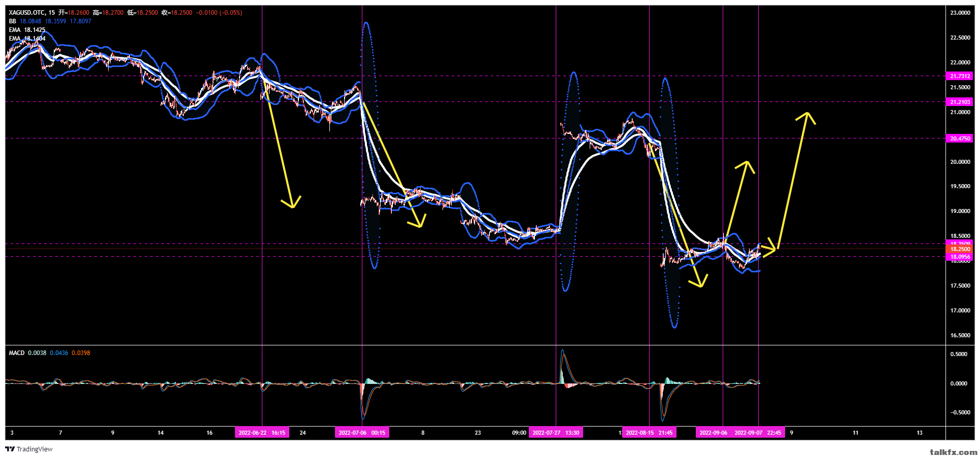Select the EMA 18.1425 legend
The width and height of the screenshot is (980, 458).
[x=27, y=30]
